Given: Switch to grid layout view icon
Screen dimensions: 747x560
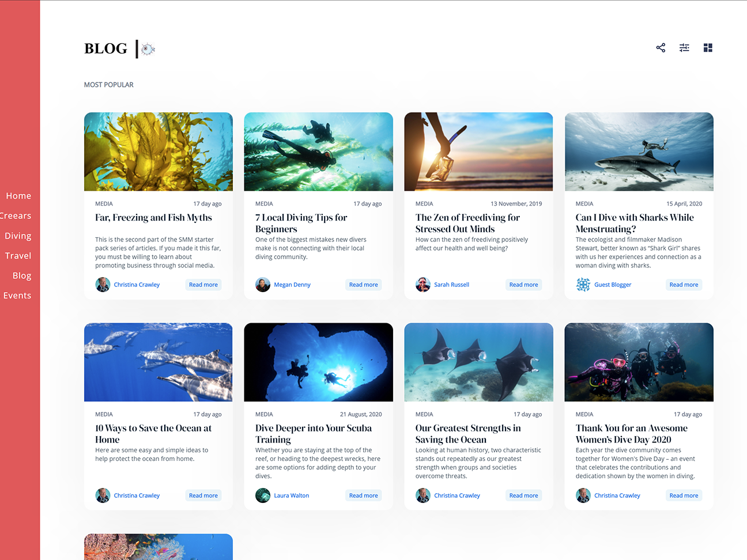Looking at the screenshot, I should [708, 48].
